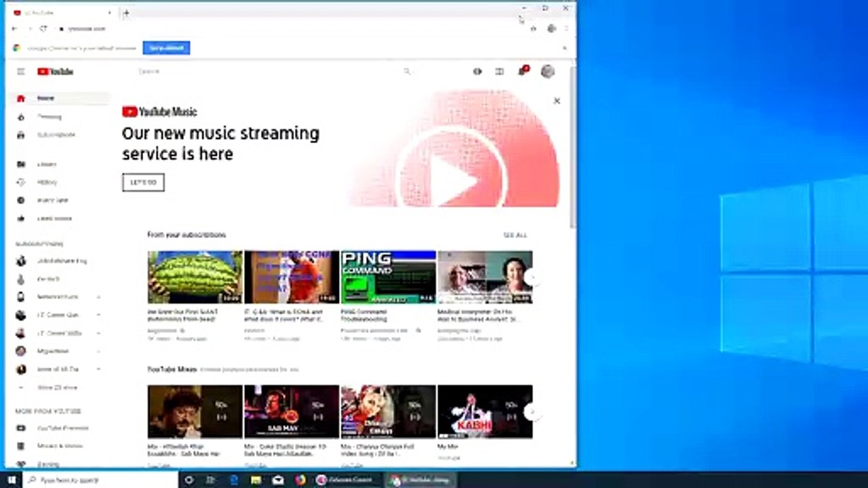
Task: Open the account avatar menu
Action: pos(548,71)
